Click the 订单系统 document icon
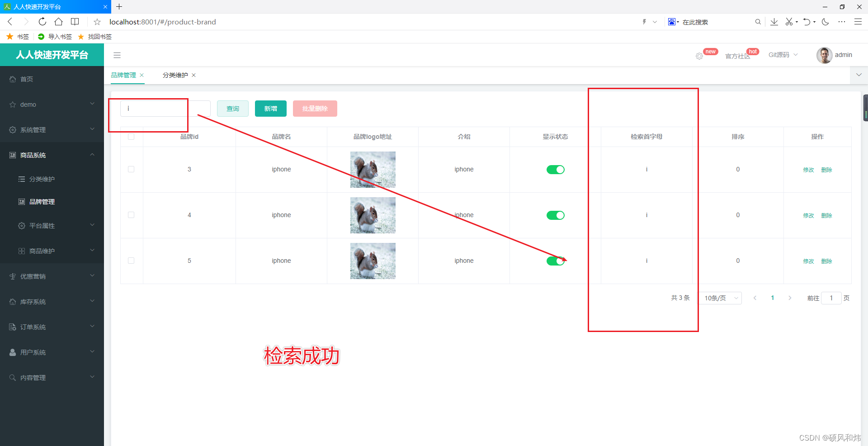 [x=12, y=327]
